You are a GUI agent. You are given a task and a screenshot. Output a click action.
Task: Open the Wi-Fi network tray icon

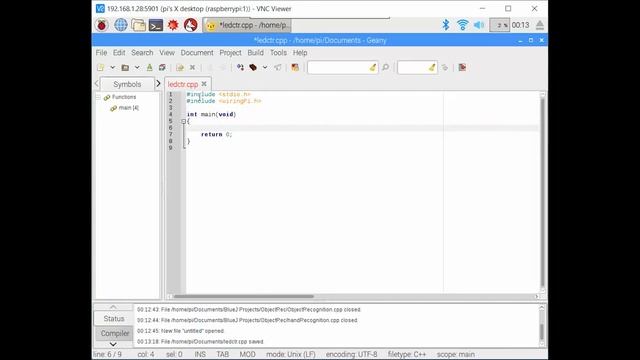tap(462, 25)
